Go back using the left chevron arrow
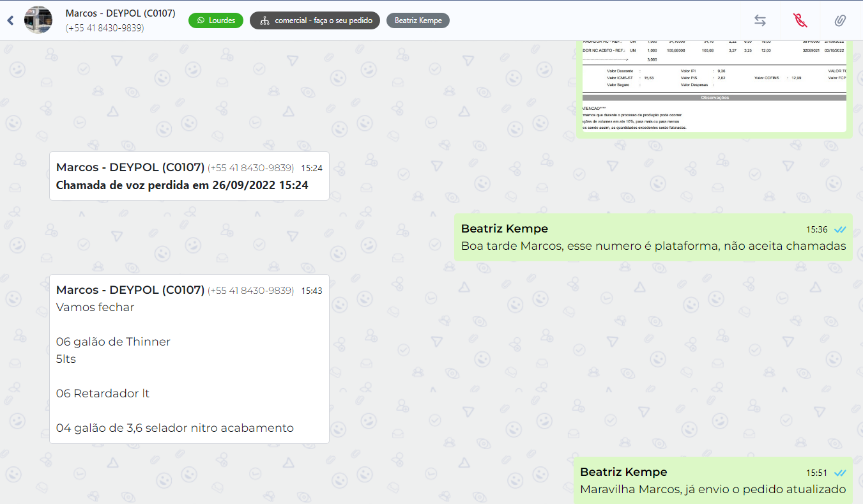The image size is (863, 504). pyautogui.click(x=10, y=20)
